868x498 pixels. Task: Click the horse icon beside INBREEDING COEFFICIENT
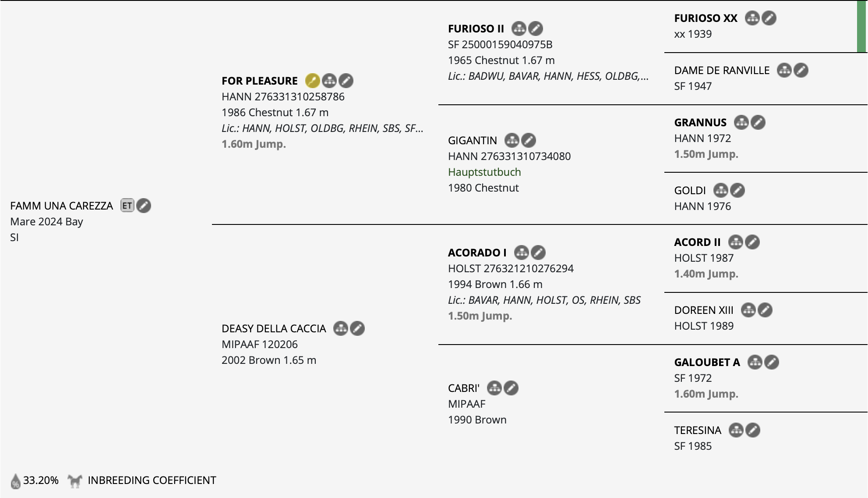75,480
